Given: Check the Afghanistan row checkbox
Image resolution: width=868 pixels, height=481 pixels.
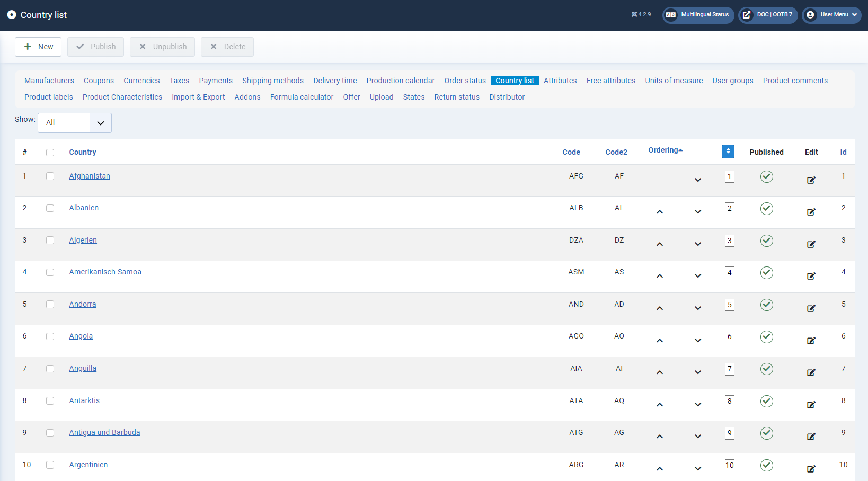Looking at the screenshot, I should point(50,176).
